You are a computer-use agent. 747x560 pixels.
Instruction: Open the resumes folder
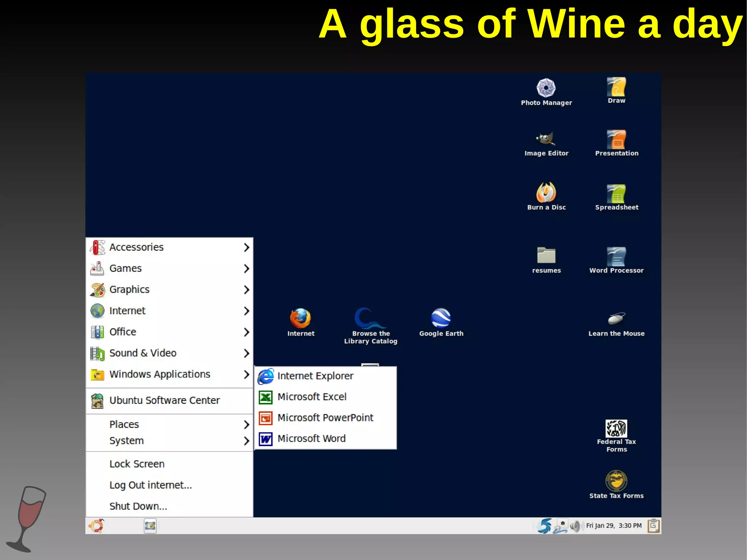tap(546, 255)
